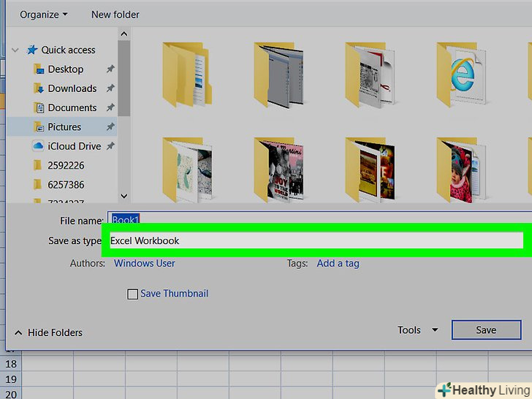The image size is (532, 399).
Task: Select the folder with child photo preview
Action: 461,170
